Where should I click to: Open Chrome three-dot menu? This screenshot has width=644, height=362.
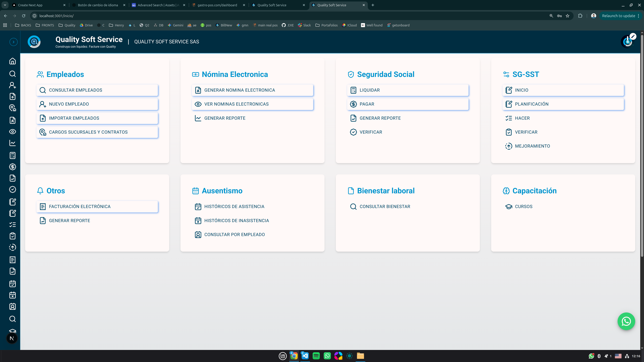pyautogui.click(x=638, y=16)
